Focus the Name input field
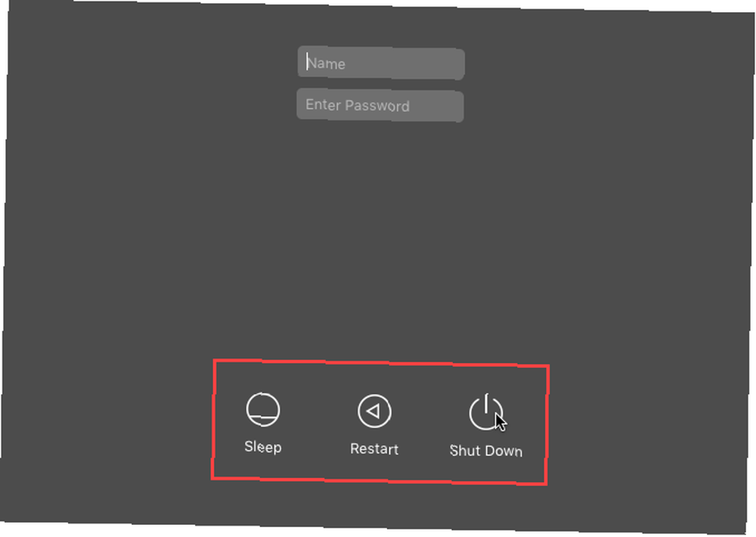The height and width of the screenshot is (537, 756). (x=381, y=64)
